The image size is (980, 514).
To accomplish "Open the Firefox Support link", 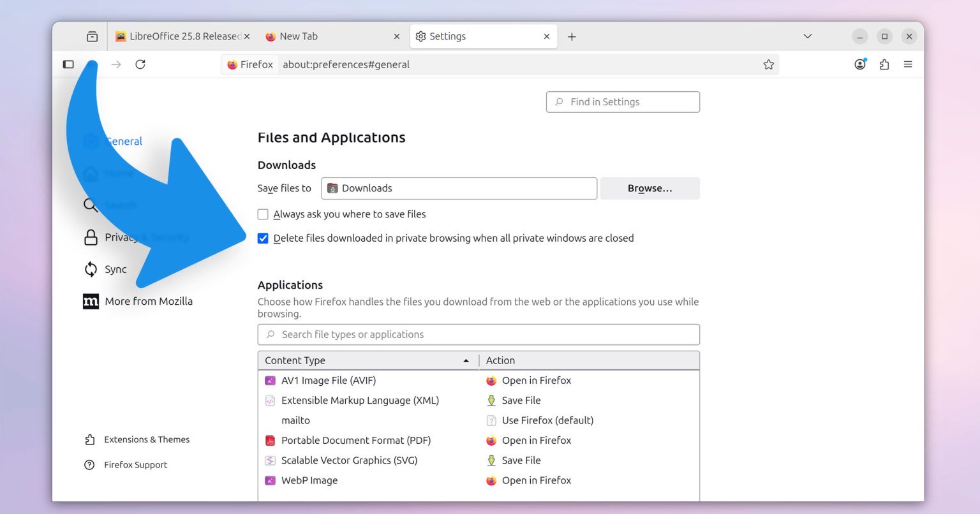I will (126, 465).
